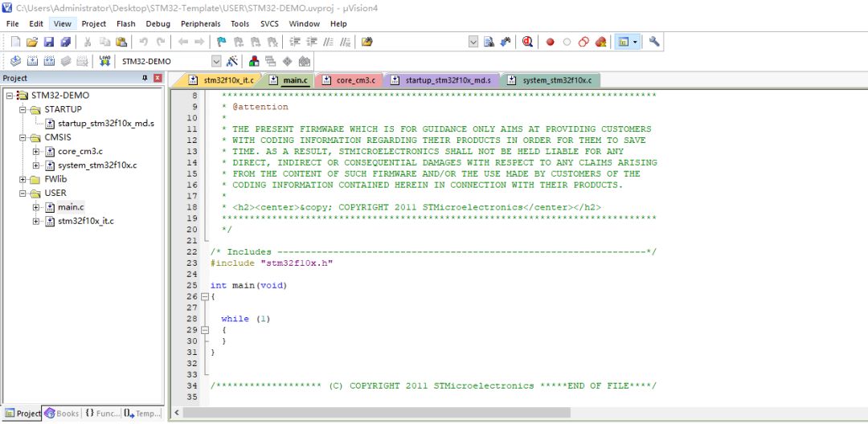
Task: Open the Debug menu
Action: [x=158, y=24]
